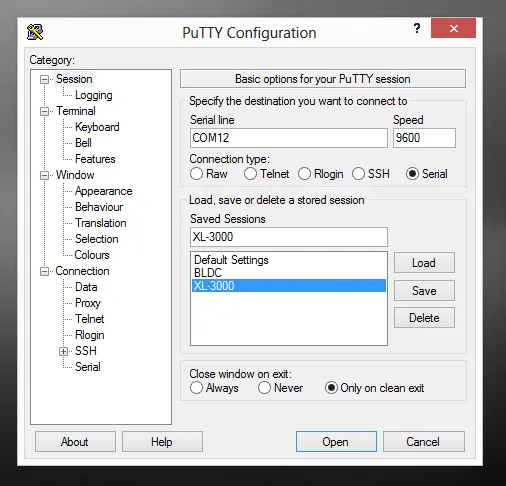506x486 pixels.
Task: Expand the SSH tree node
Action: click(x=63, y=351)
